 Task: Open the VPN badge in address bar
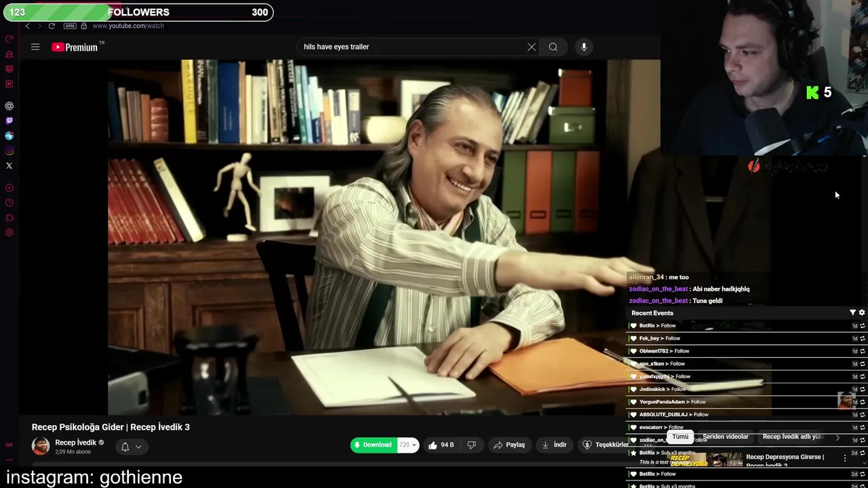[70, 26]
